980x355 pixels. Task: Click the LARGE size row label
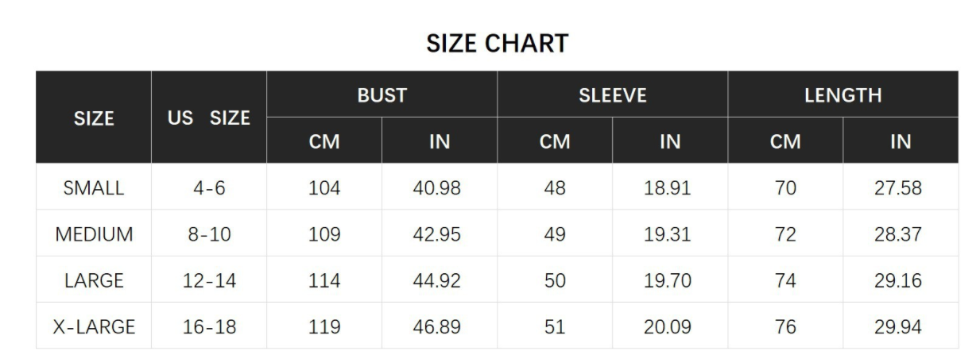click(x=94, y=280)
